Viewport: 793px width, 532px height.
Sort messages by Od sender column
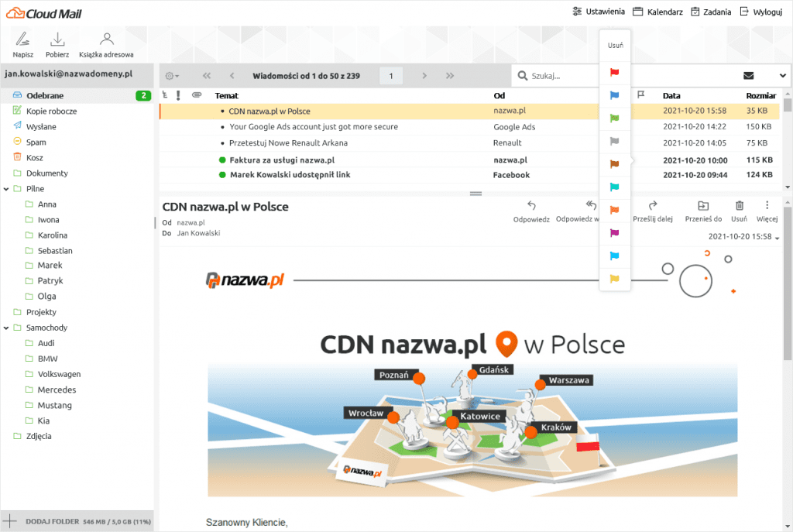(499, 95)
